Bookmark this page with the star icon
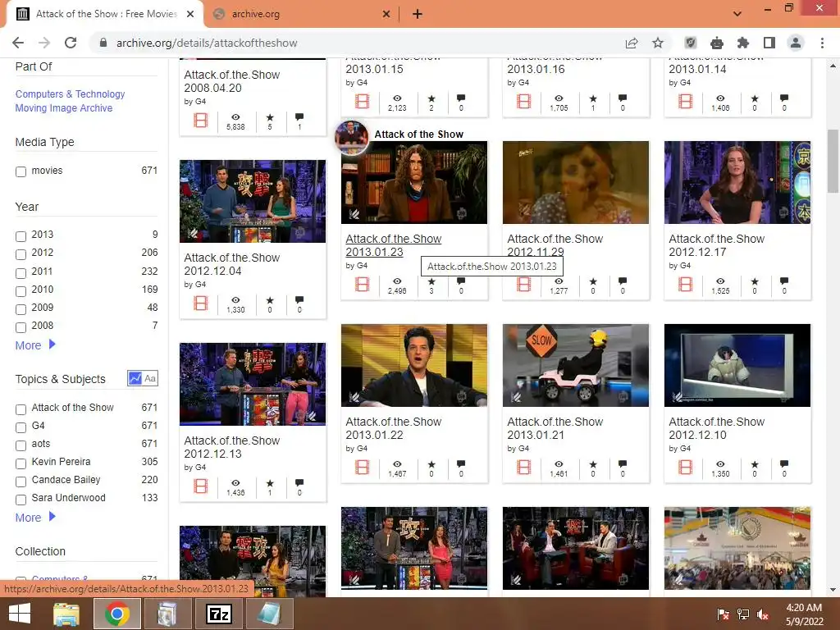This screenshot has width=840, height=630. click(x=658, y=43)
